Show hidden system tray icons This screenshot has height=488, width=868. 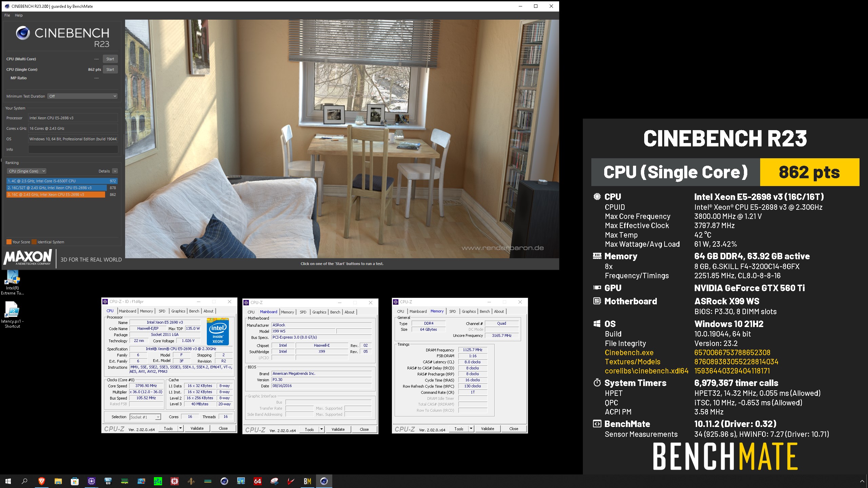[862, 481]
